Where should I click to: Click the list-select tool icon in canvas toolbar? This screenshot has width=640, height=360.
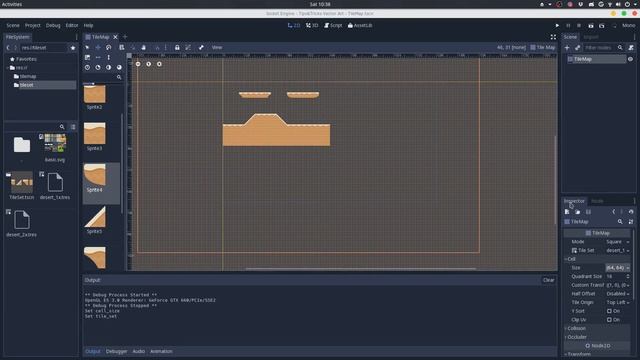pyautogui.click(x=122, y=47)
